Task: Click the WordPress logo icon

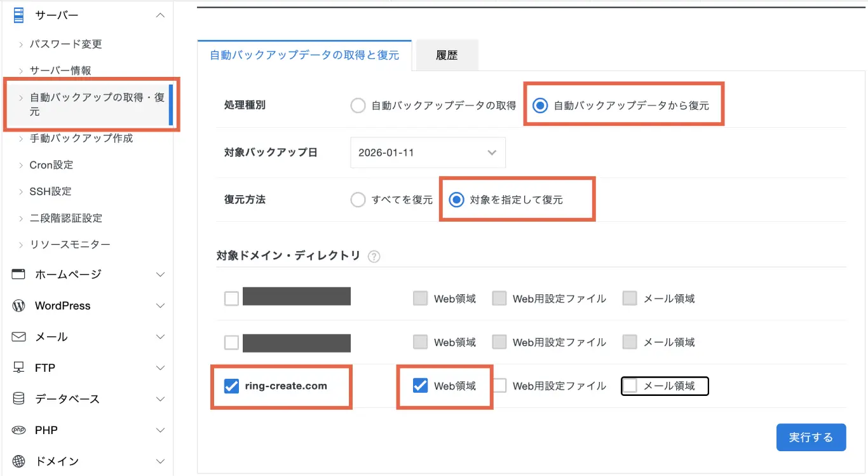Action: pos(18,306)
